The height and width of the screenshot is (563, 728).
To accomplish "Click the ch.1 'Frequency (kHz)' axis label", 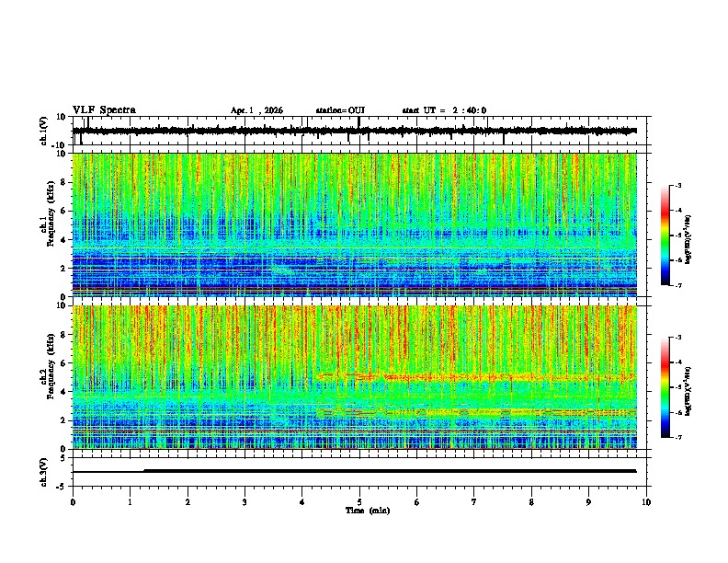I will pyautogui.click(x=51, y=213).
